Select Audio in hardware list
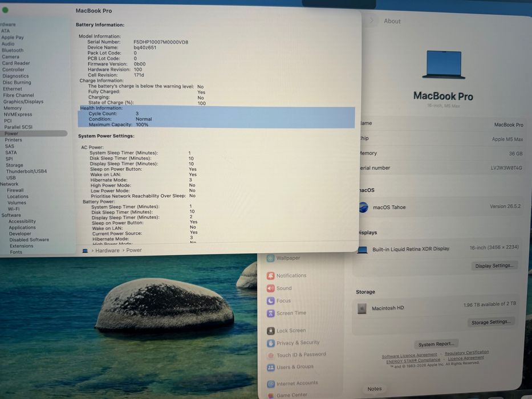Image resolution: width=532 pixels, height=399 pixels. [8, 44]
